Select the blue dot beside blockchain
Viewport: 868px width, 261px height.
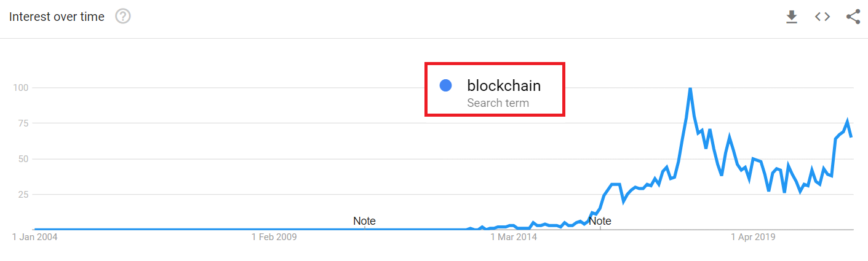(x=446, y=86)
